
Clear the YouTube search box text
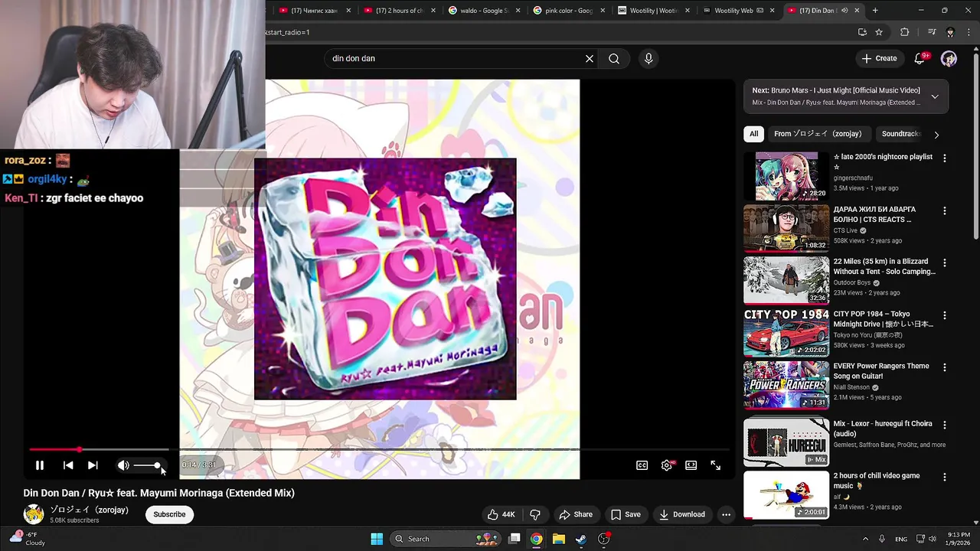point(590,59)
